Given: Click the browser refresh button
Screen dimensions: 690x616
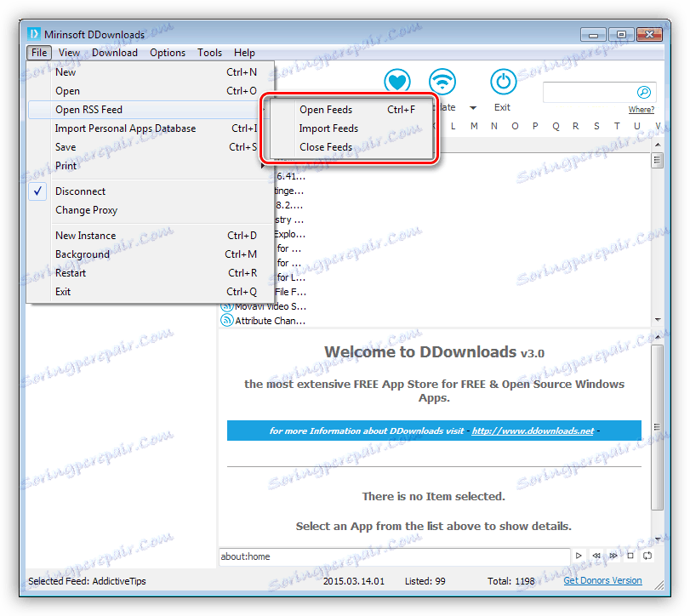Looking at the screenshot, I should [647, 556].
